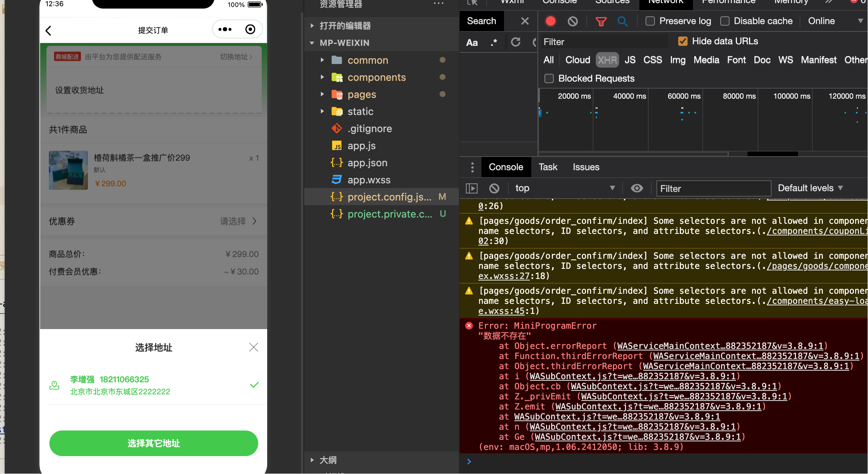Check the Blocked Requests checkbox

tap(549, 78)
